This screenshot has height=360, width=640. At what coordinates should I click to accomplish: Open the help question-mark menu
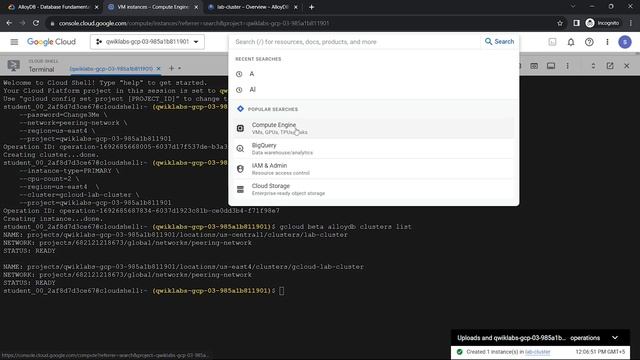pyautogui.click(x=589, y=42)
